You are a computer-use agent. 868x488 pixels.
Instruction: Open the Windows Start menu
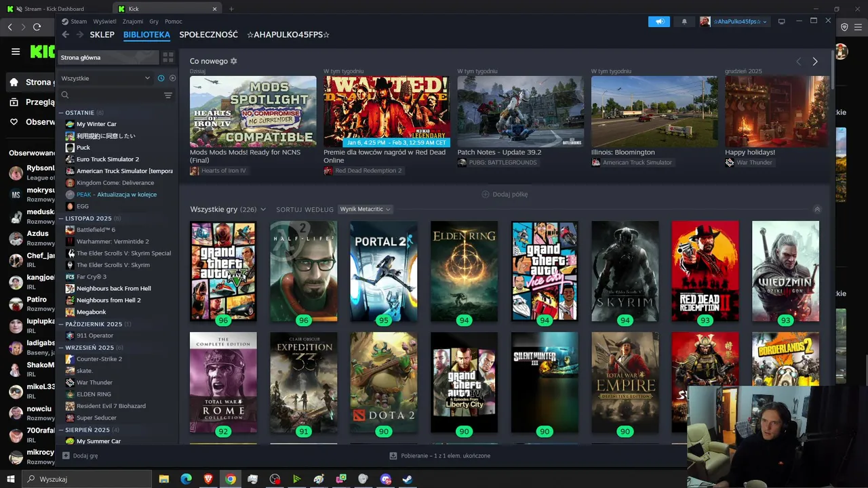click(x=10, y=479)
